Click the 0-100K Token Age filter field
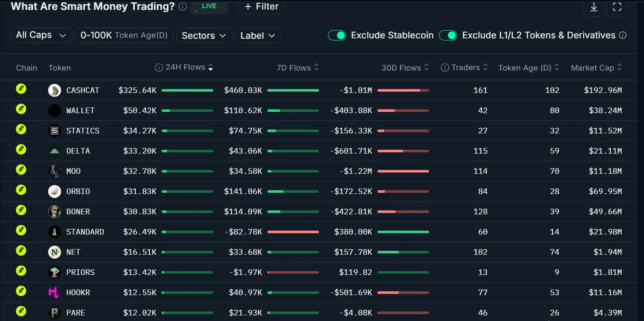 point(124,35)
